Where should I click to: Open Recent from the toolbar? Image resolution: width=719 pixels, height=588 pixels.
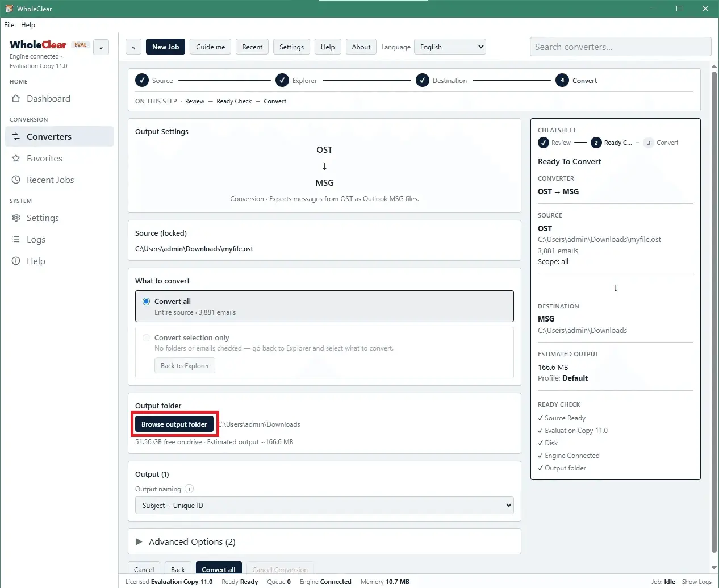tap(252, 47)
